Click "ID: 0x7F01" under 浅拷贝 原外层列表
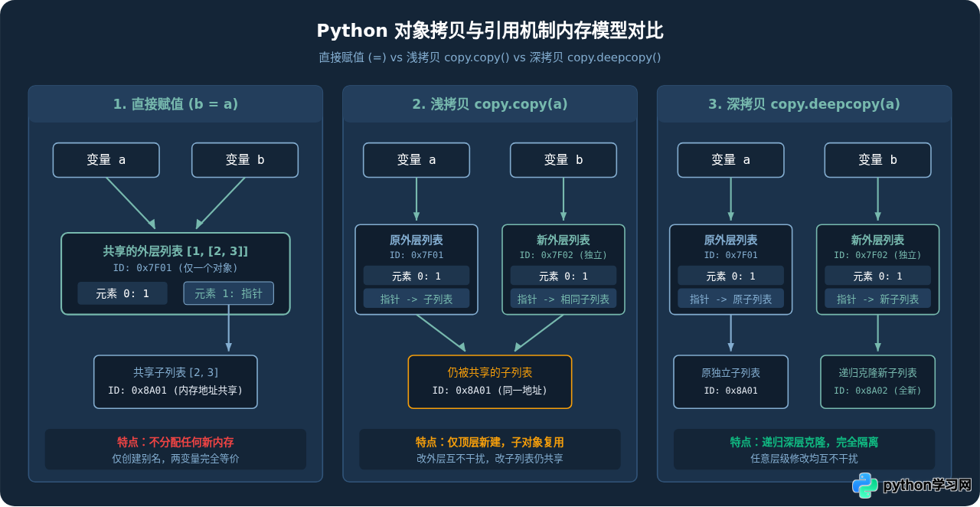Viewport: 980px width, 507px height. pyautogui.click(x=416, y=255)
